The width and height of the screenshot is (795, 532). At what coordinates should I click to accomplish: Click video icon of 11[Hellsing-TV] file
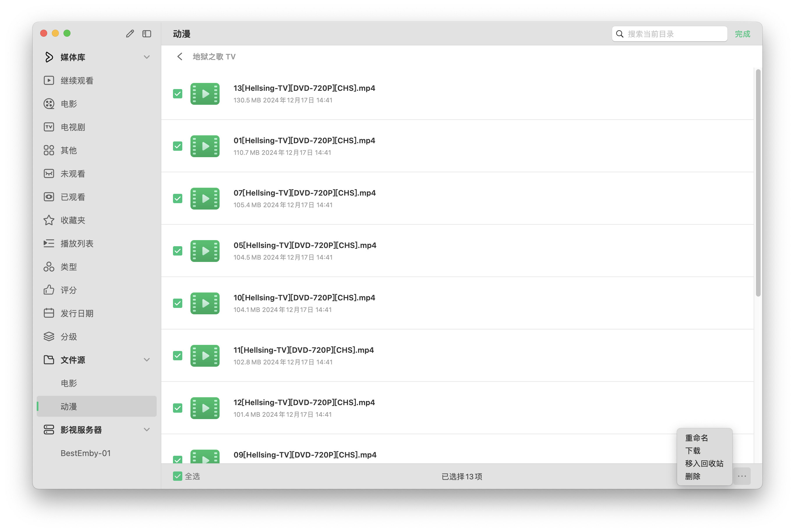(205, 356)
